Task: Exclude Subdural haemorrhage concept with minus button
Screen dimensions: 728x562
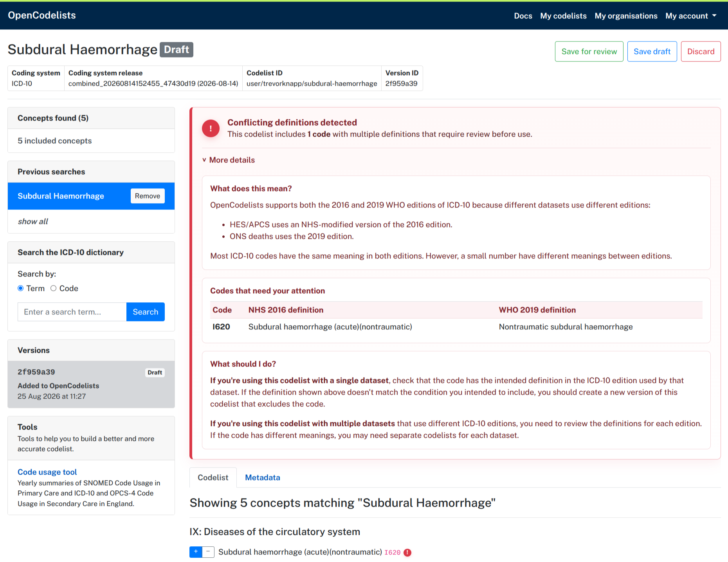Action: pyautogui.click(x=208, y=552)
